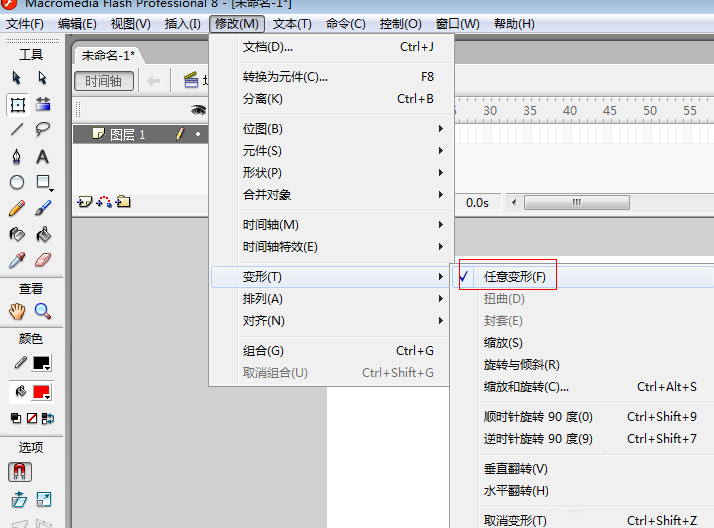Open the 视图(V) menu
Viewport: 714px width, 528px height.
130,24
